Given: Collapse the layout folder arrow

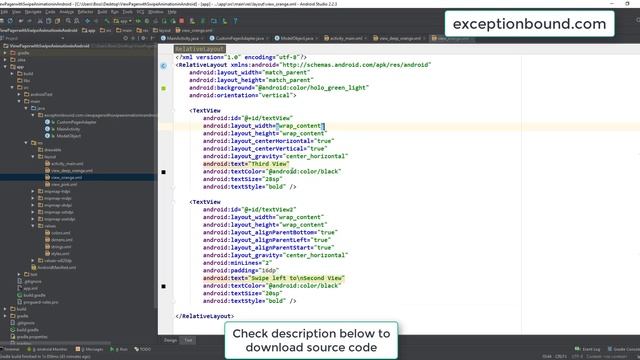Looking at the screenshot, I should click(33, 157).
